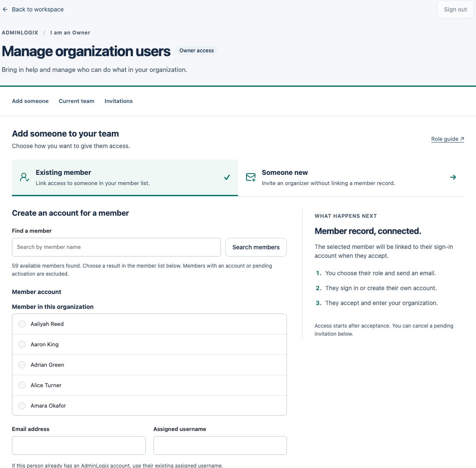
Task: Follow the Back to workspace link
Action: pos(33,9)
